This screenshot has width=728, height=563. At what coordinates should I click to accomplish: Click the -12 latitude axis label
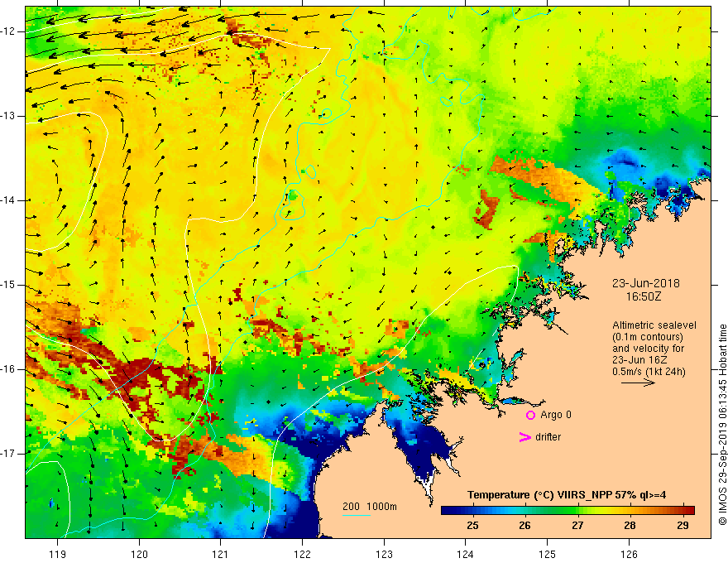tap(9, 31)
